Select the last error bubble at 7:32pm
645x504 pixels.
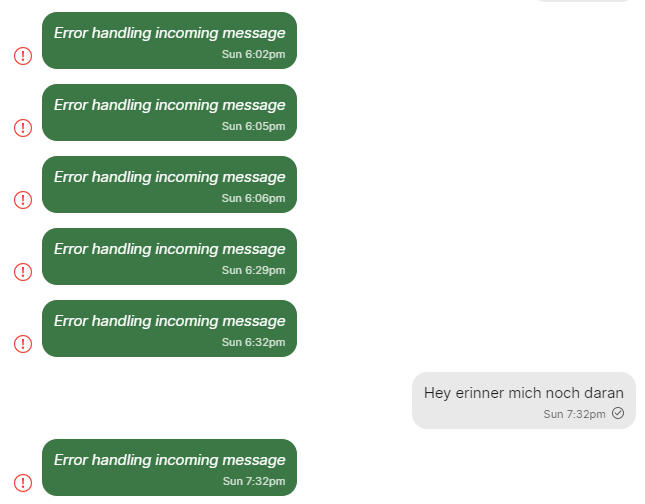[x=169, y=467]
